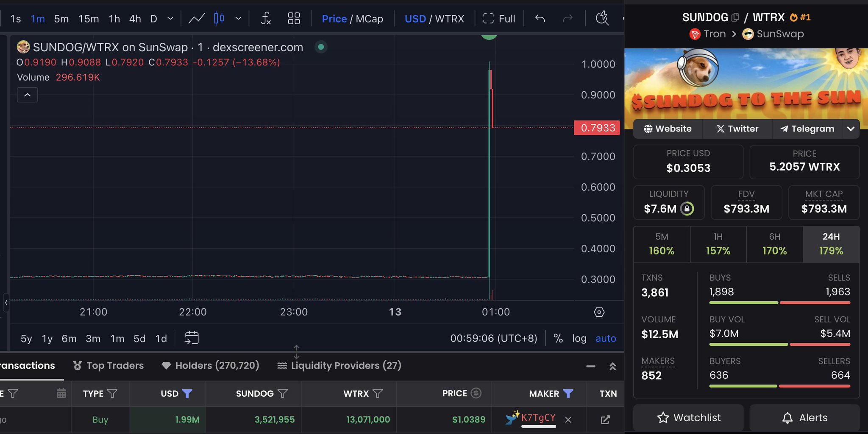The height and width of the screenshot is (434, 868).
Task: Toggle percent scale on price axis
Action: pyautogui.click(x=558, y=339)
